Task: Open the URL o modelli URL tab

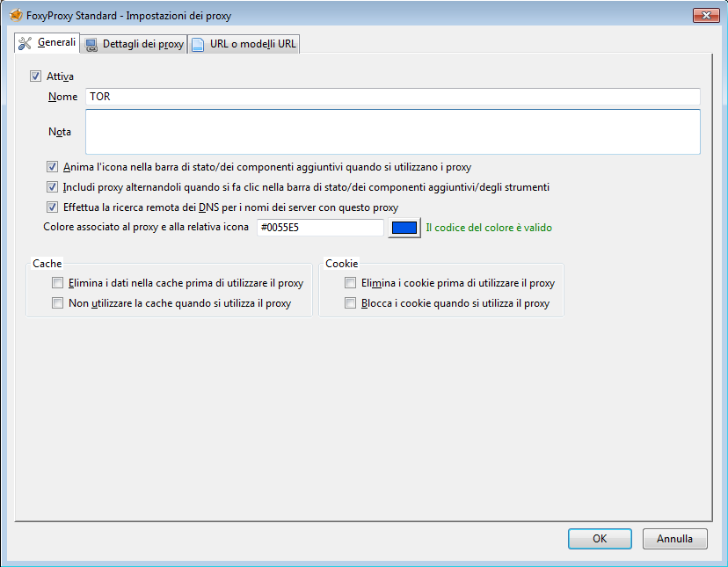Action: [244, 44]
